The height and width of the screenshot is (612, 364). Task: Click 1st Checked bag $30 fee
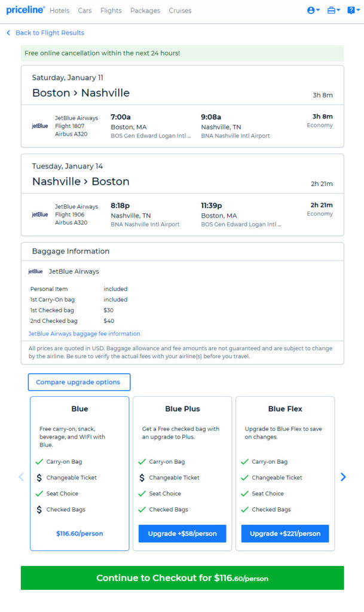[x=108, y=310]
